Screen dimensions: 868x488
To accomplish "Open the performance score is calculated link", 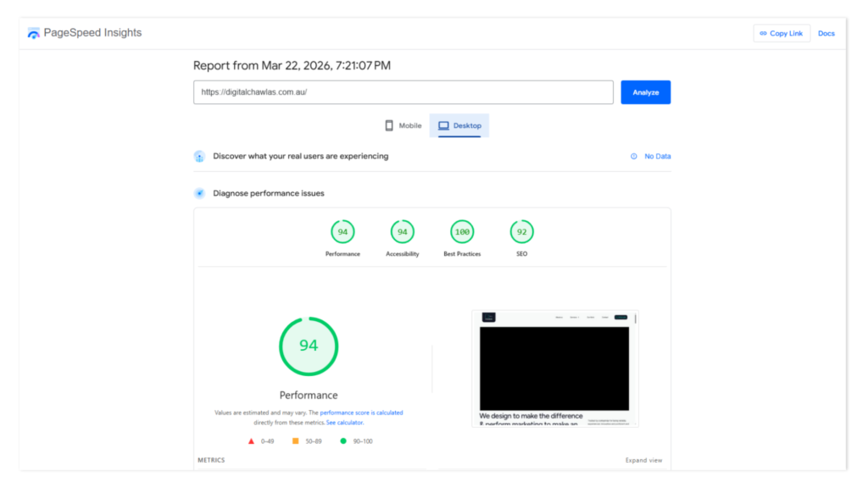I will [x=361, y=413].
